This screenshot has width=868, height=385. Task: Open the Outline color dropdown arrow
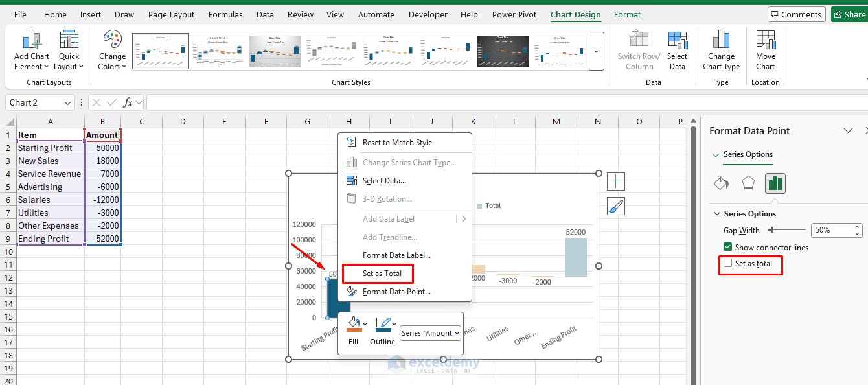pos(394,323)
